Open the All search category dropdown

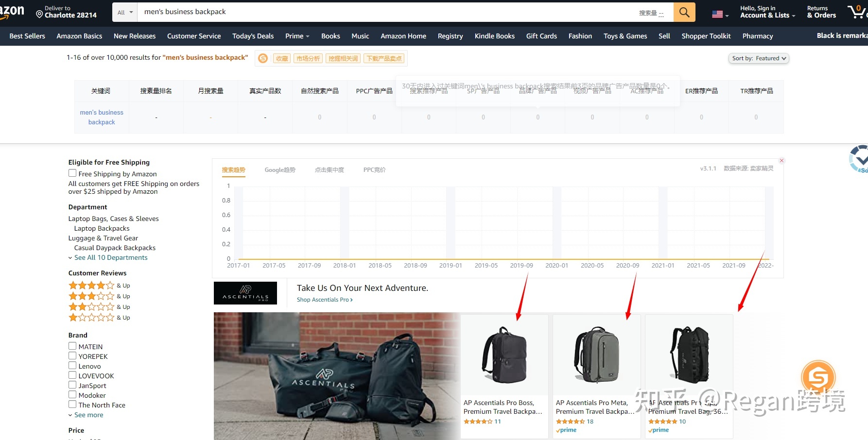(x=125, y=12)
